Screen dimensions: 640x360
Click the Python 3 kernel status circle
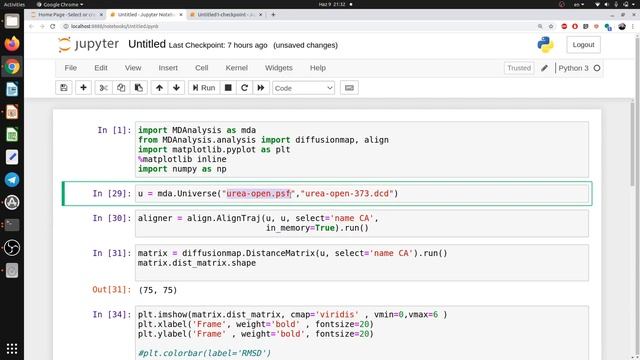[x=597, y=68]
